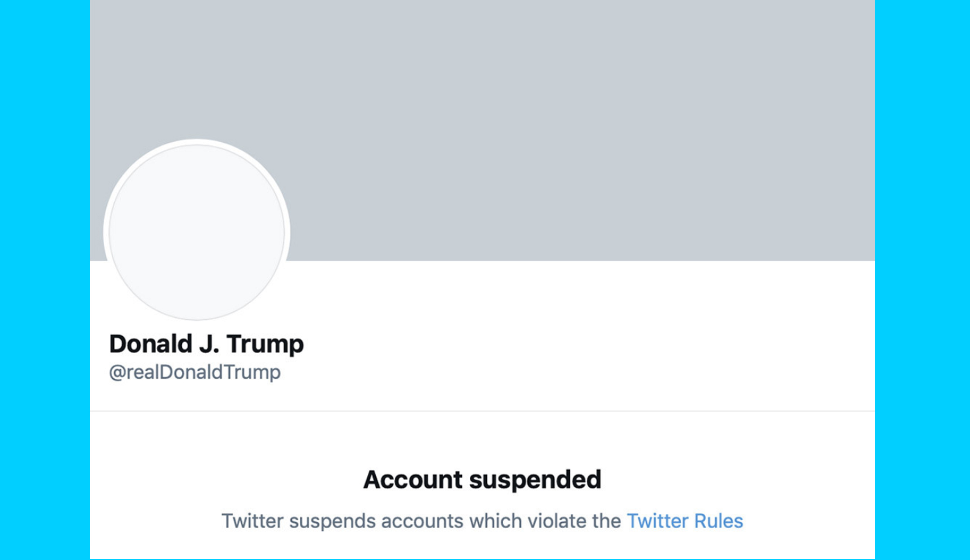
Task: Click the "J." initial in the display name
Action: coord(209,344)
